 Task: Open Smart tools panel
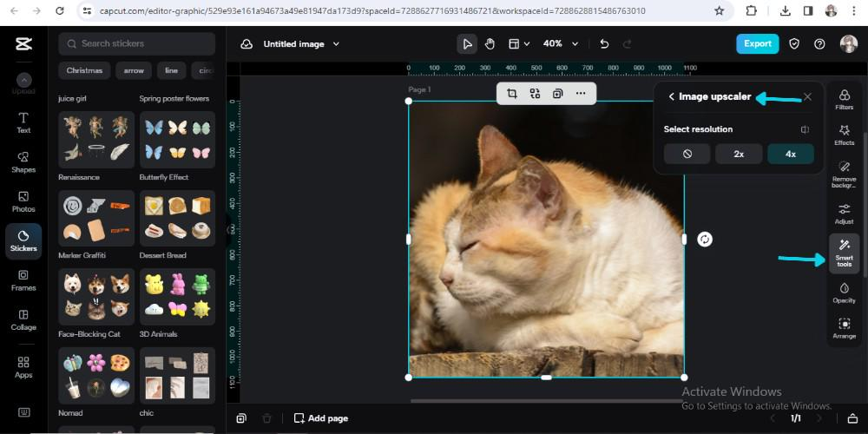(845, 253)
